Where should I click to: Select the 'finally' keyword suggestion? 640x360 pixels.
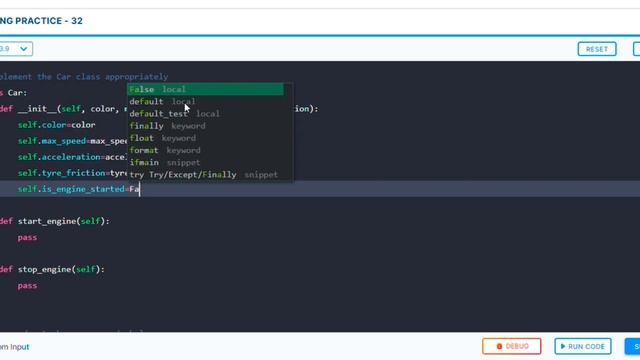tap(205, 126)
